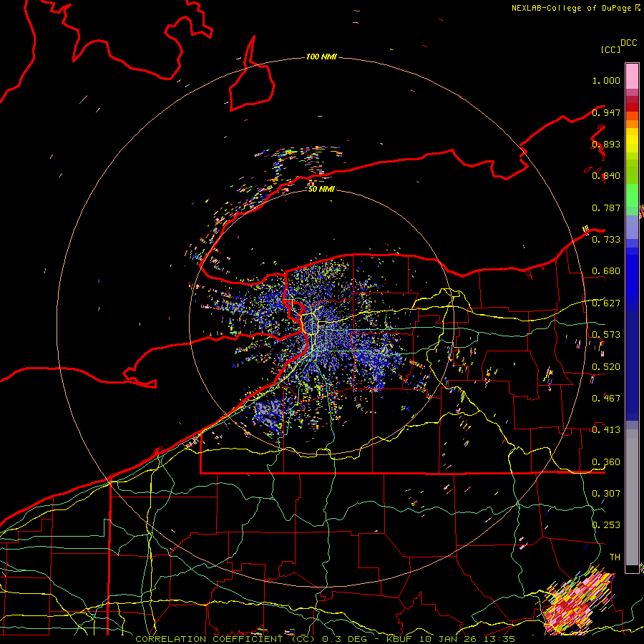Click the 0.3 DEG elevation text
Image resolution: width=644 pixels, height=644 pixels.
[x=345, y=639]
